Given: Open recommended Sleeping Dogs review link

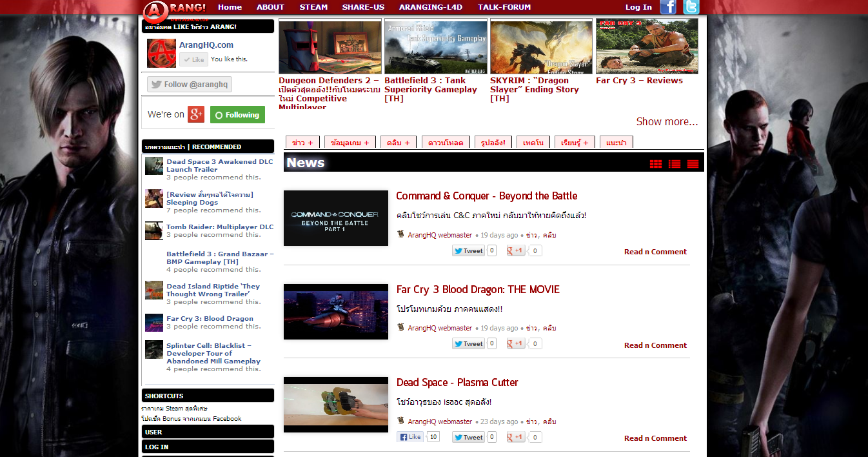Looking at the screenshot, I should [210, 198].
